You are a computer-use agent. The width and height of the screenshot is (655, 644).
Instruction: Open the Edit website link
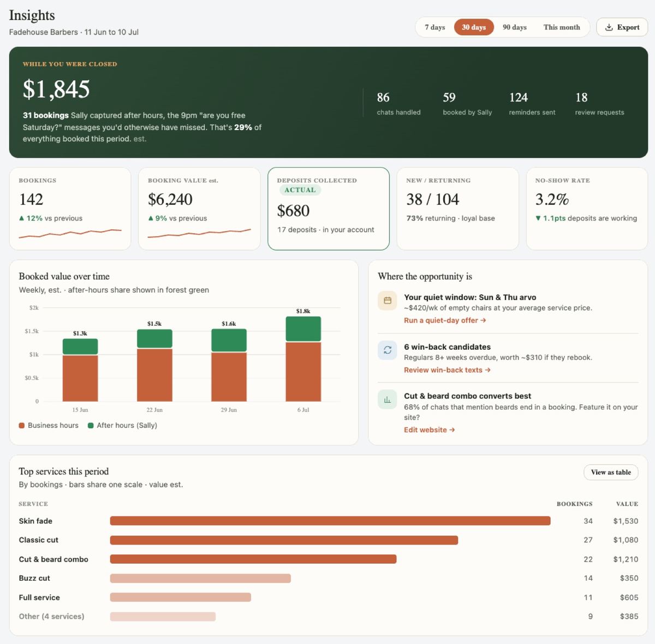pos(429,430)
